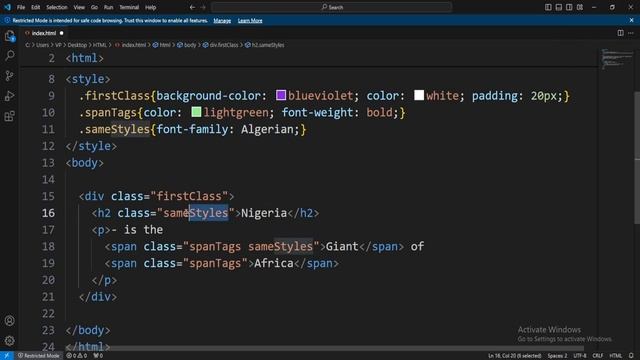This screenshot has width=640, height=360.
Task: Click the vertical editor scrollbar
Action: 637,158
